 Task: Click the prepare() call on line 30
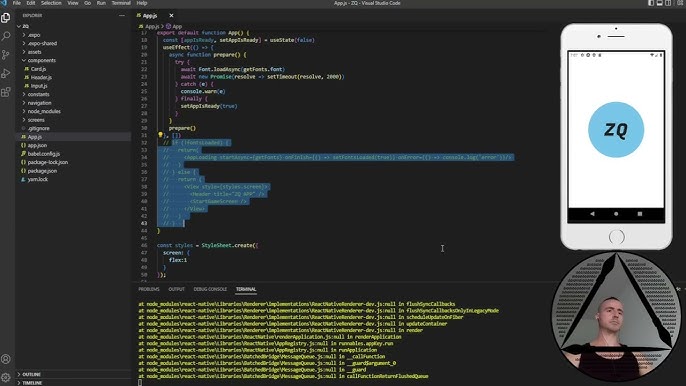click(182, 128)
